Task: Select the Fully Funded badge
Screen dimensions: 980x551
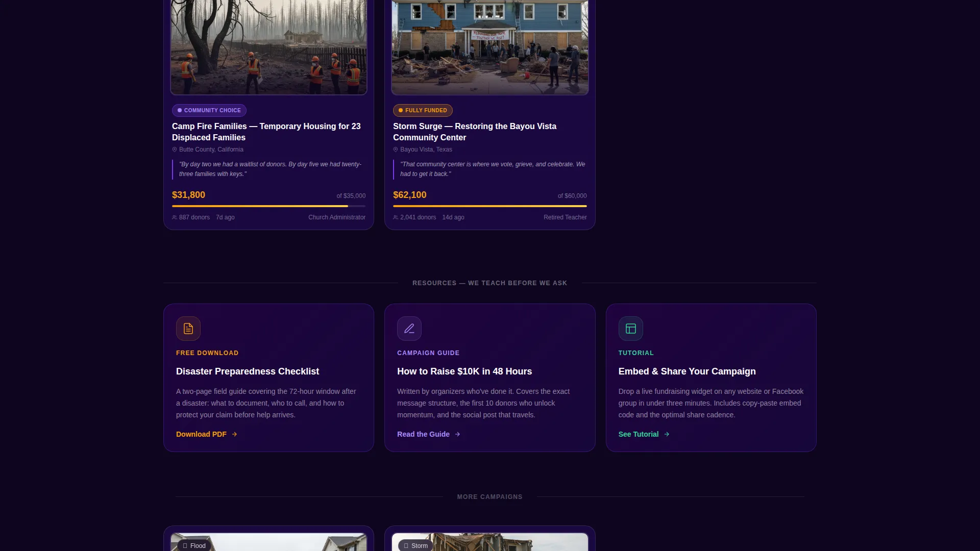Action: click(423, 110)
